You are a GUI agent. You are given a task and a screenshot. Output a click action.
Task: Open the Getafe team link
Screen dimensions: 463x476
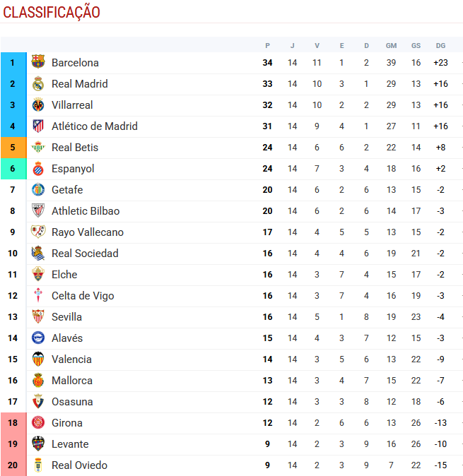pos(67,190)
